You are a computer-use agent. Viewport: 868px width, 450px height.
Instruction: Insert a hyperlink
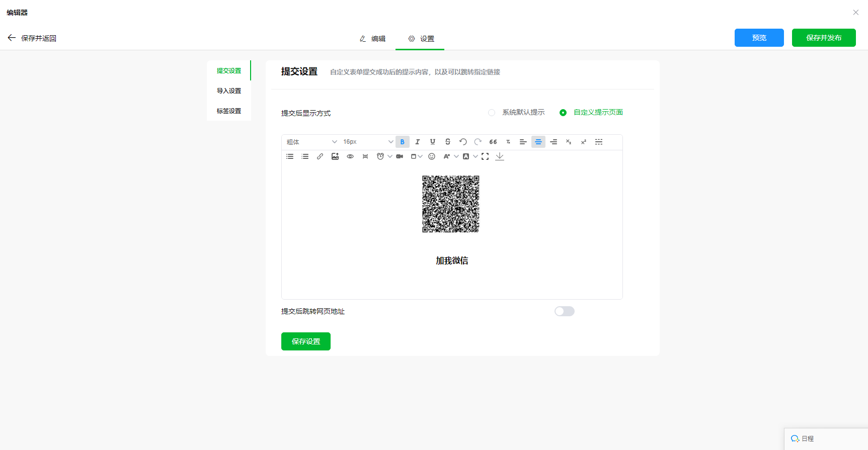coord(320,156)
